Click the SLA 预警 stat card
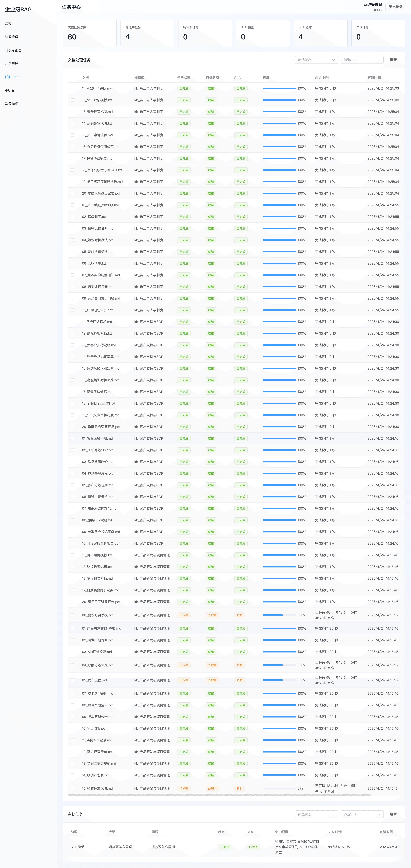Viewport: 411px width, 868px height. pos(263,33)
